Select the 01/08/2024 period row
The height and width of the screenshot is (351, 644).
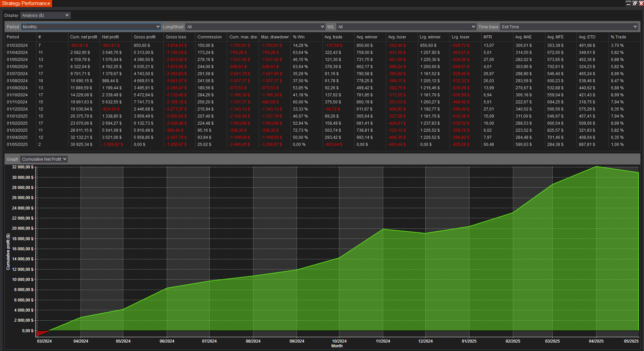coord(322,81)
